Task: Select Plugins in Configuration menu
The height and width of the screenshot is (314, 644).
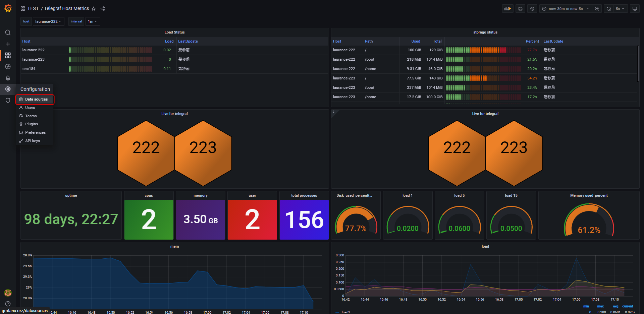Action: 35,124
